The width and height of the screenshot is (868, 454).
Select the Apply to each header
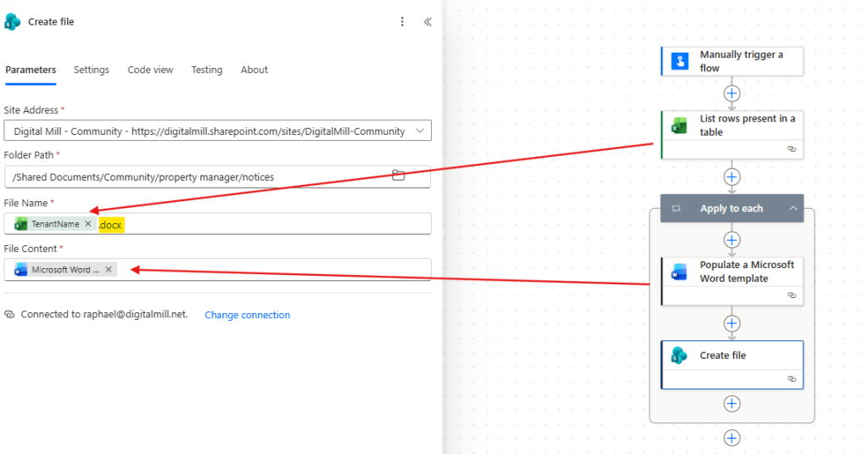731,208
